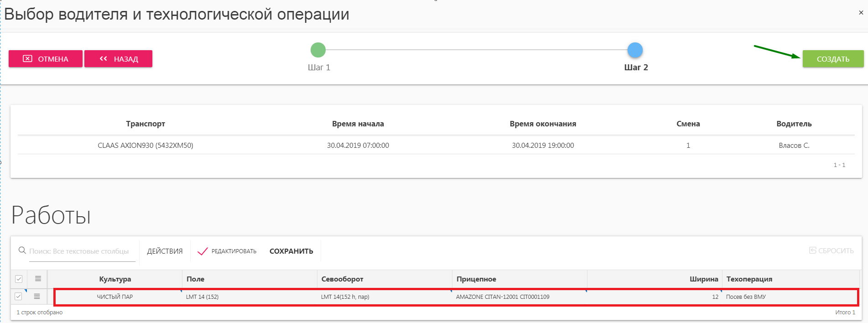This screenshot has height=323, width=868.
Task: Click the Посев без ВМУ cell
Action: (x=790, y=297)
